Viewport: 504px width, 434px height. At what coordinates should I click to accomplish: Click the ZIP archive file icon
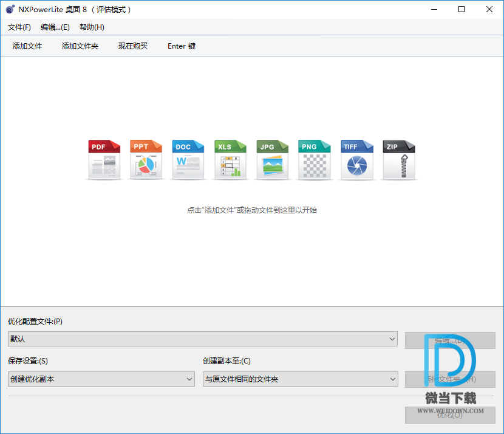[399, 160]
